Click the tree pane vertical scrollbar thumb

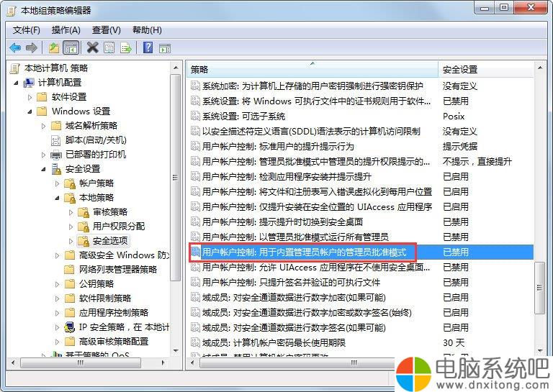coord(176,178)
